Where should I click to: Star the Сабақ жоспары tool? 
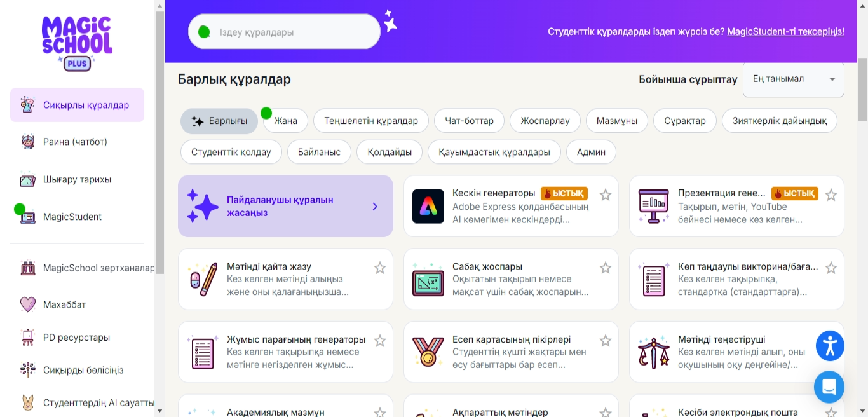606,268
